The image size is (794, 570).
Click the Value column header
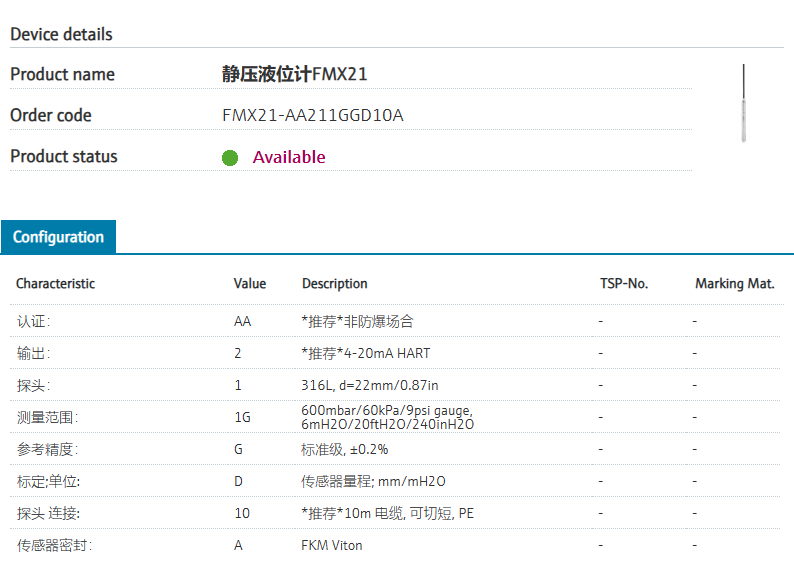pyautogui.click(x=250, y=283)
